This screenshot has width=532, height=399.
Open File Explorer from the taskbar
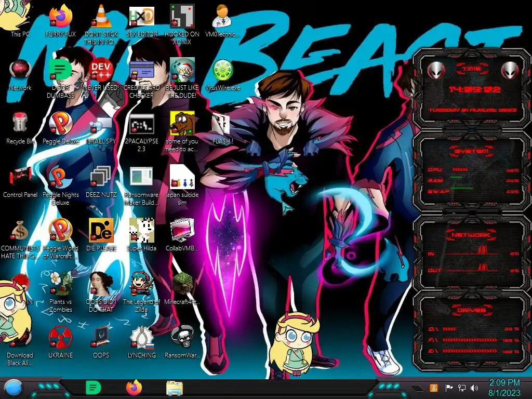175,388
